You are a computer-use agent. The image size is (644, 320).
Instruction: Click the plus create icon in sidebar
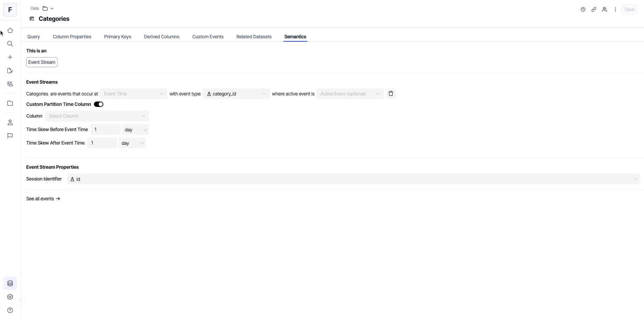point(10,57)
